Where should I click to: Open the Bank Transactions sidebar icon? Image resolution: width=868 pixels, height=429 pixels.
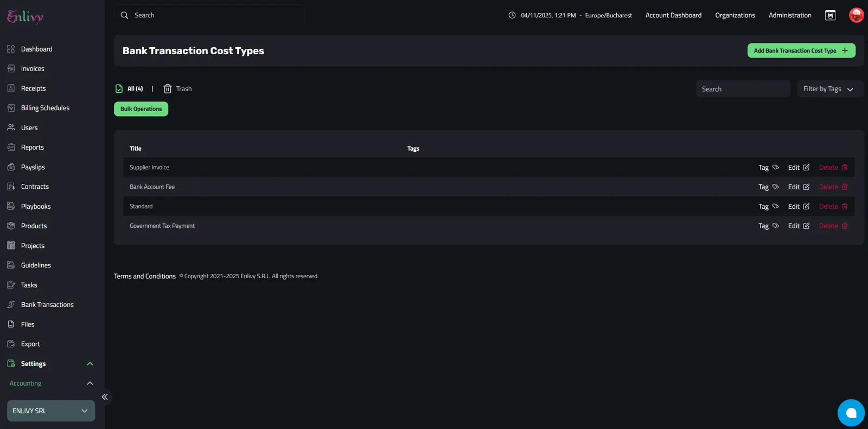pos(11,304)
